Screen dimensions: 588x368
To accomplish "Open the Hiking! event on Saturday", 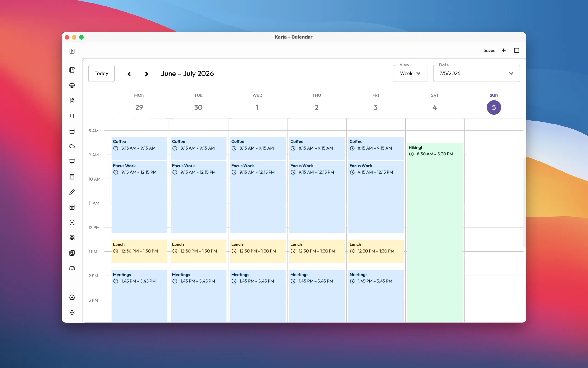I will coord(435,233).
